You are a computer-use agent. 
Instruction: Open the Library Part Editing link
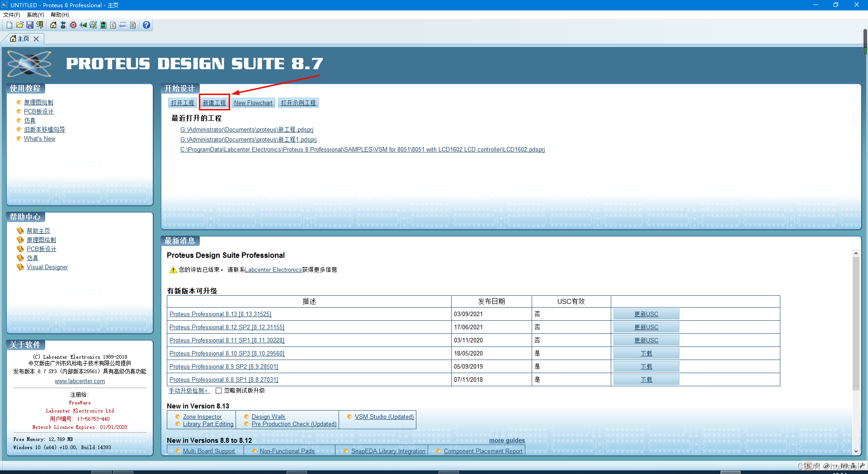click(x=208, y=424)
